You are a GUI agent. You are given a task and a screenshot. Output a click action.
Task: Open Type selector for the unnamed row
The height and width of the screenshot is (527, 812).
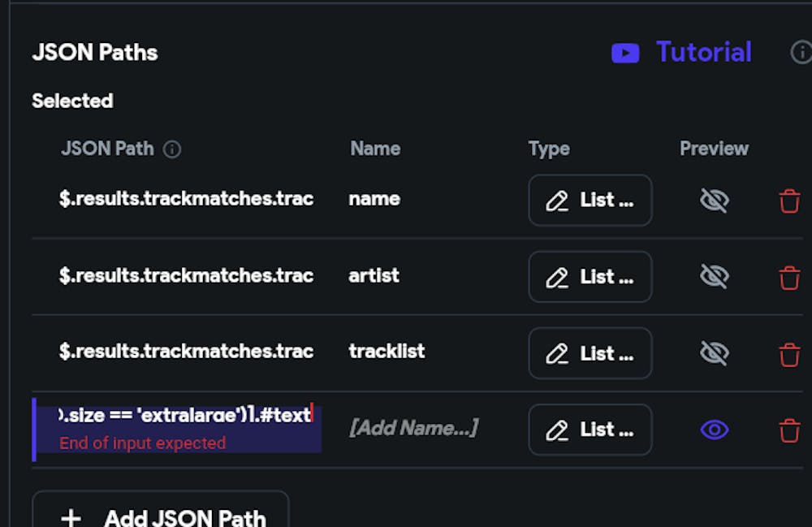coord(590,430)
